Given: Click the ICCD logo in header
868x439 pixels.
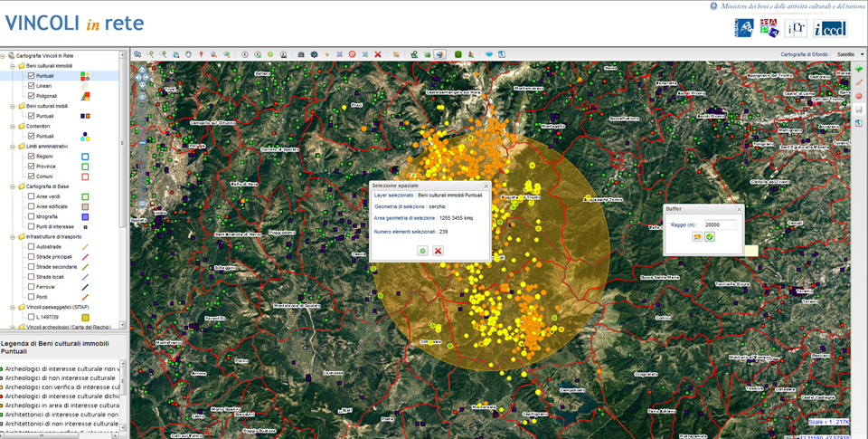Looking at the screenshot, I should pyautogui.click(x=830, y=28).
